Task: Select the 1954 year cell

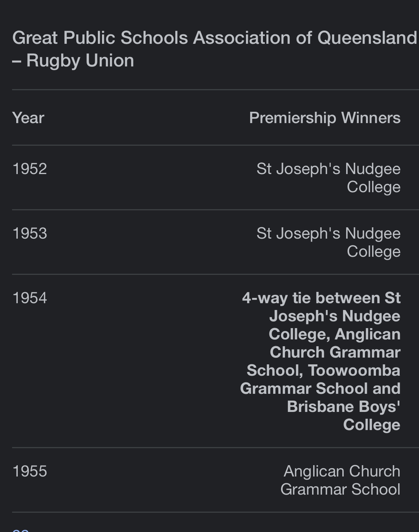Action: coord(30,298)
